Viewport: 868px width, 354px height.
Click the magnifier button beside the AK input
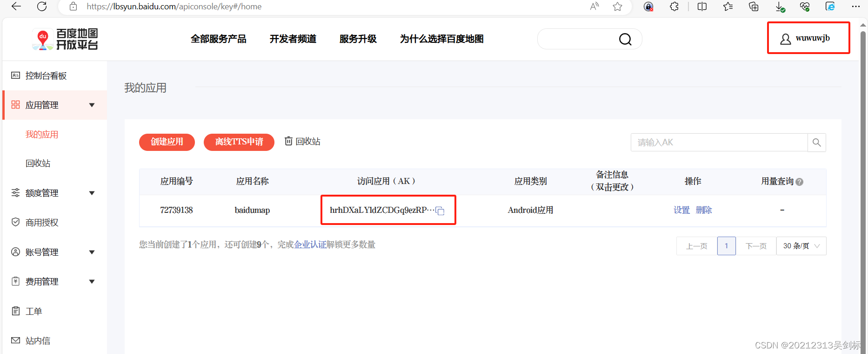click(x=817, y=143)
